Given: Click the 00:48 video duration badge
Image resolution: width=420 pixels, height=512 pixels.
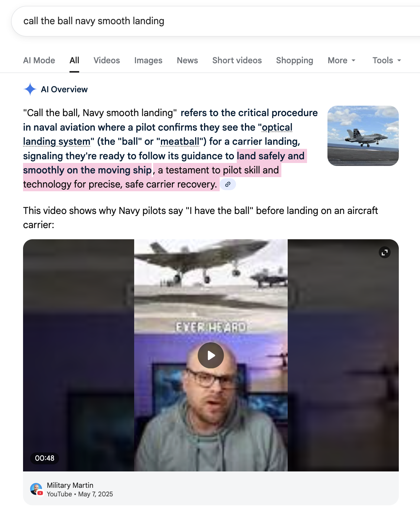Looking at the screenshot, I should tap(45, 458).
